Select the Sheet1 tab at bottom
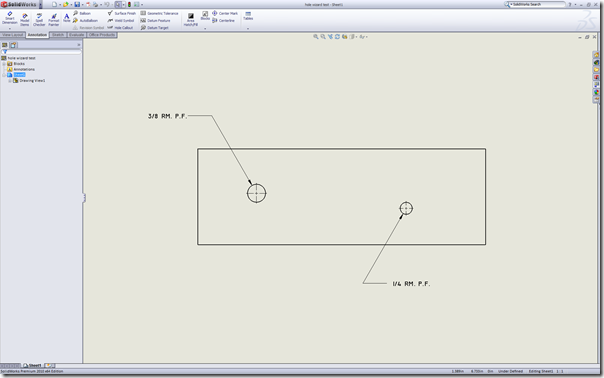 (x=32, y=365)
